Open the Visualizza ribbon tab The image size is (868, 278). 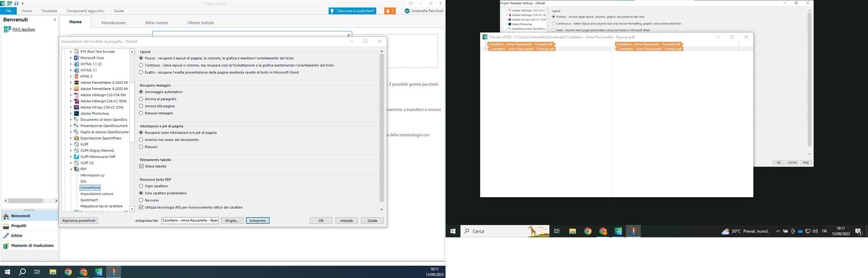(49, 11)
